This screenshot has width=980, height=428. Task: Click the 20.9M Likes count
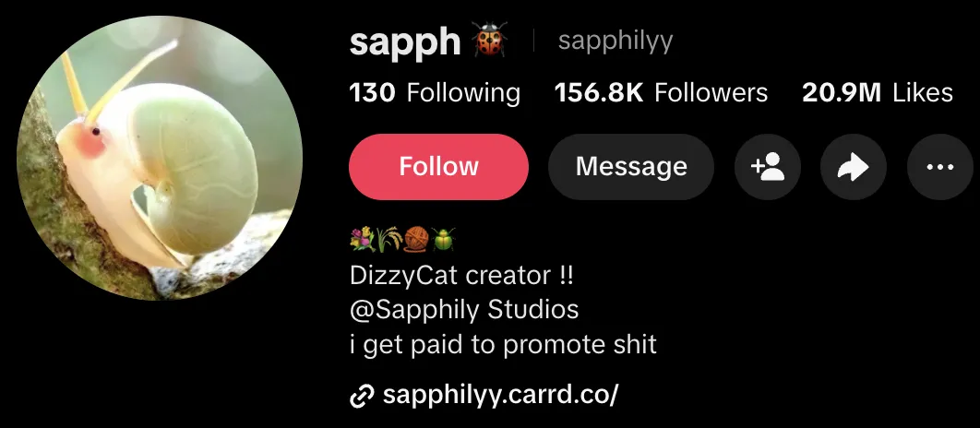click(878, 93)
